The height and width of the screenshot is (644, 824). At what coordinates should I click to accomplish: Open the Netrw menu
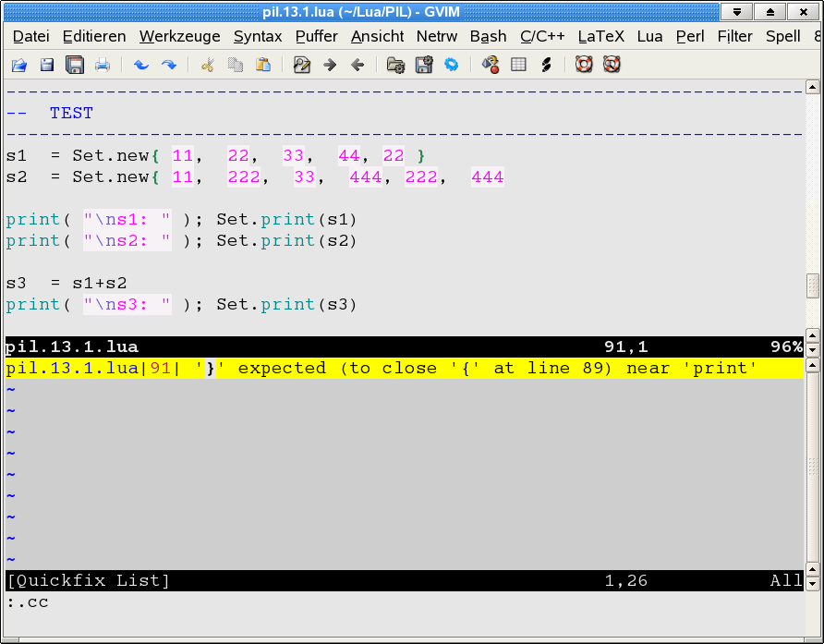[x=437, y=36]
